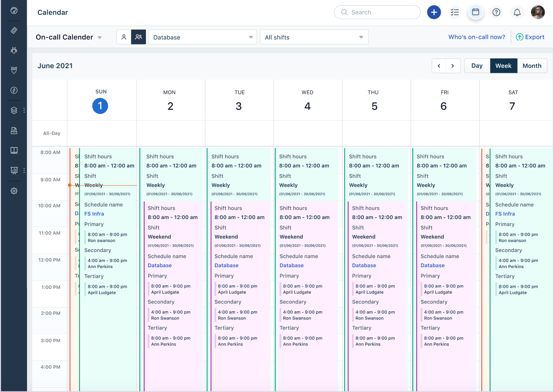Click the notifications bell icon
Image resolution: width=553 pixels, height=392 pixels.
[x=517, y=12]
